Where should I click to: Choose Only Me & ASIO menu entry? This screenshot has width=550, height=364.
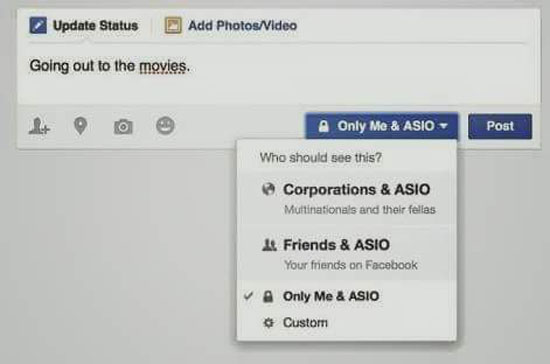point(347,296)
